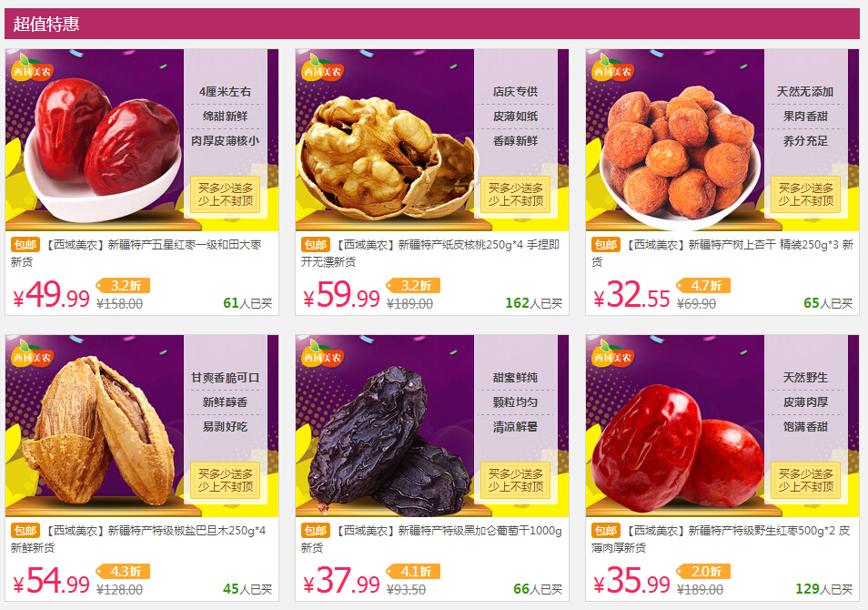Image resolution: width=868 pixels, height=610 pixels.
Task: Open the walnut product image
Action: tap(432, 139)
